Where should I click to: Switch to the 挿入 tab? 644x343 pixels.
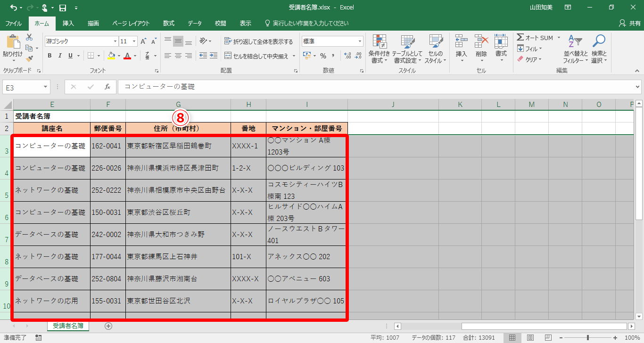click(68, 23)
